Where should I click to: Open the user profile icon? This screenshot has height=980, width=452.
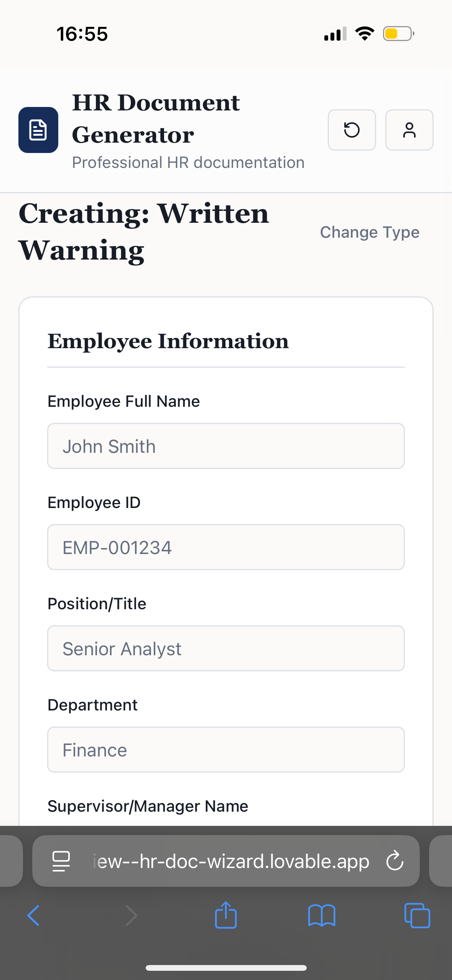click(x=409, y=130)
